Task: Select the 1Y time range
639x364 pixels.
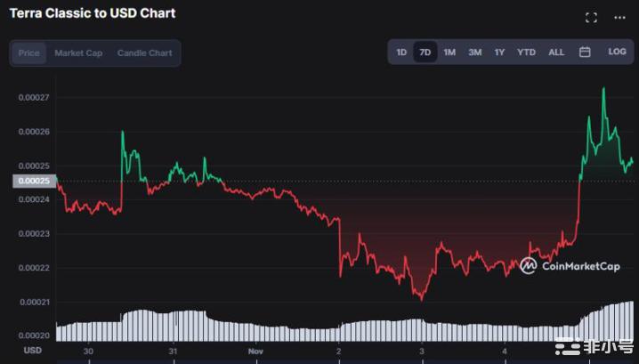Action: click(x=499, y=53)
